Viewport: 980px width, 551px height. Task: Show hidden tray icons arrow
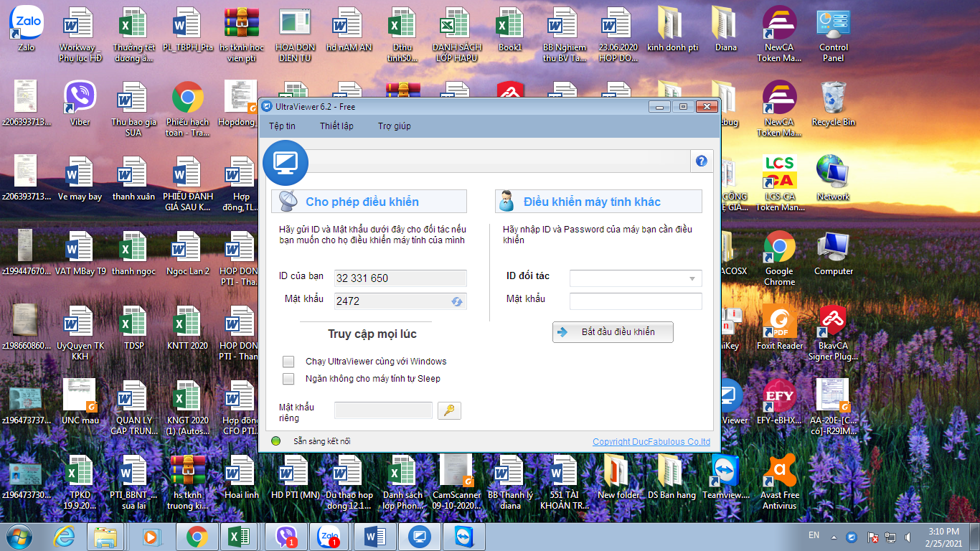coord(833,537)
